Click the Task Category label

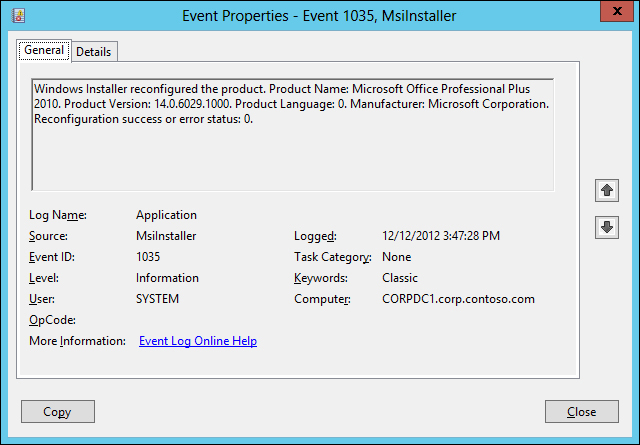coord(333,257)
